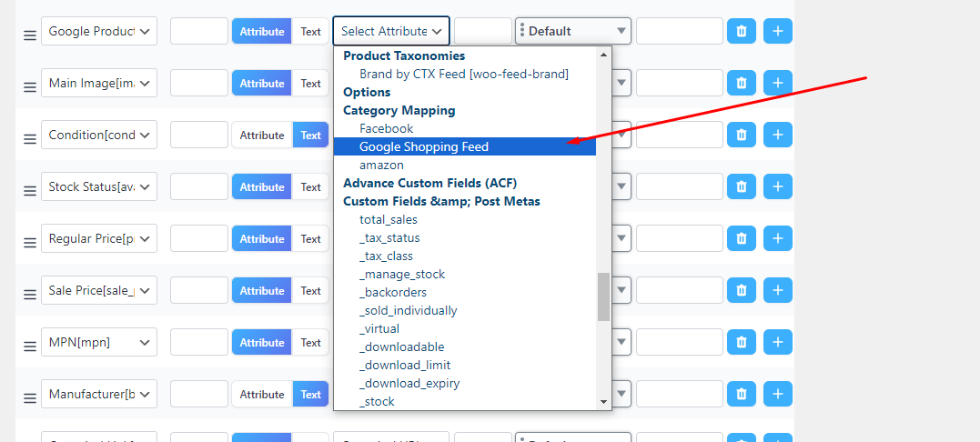
Task: Open the MPN[mpn] attribute dropdown
Action: point(99,342)
